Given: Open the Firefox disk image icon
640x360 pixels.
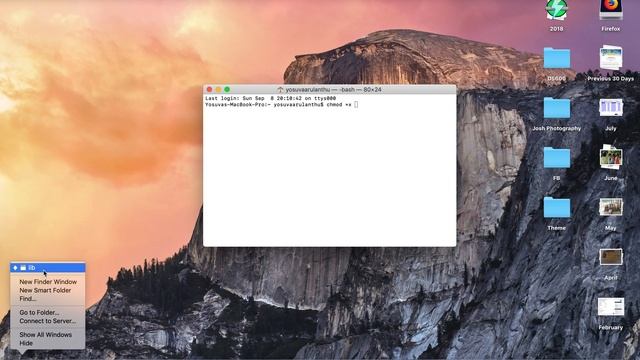Looking at the screenshot, I should coord(611,10).
